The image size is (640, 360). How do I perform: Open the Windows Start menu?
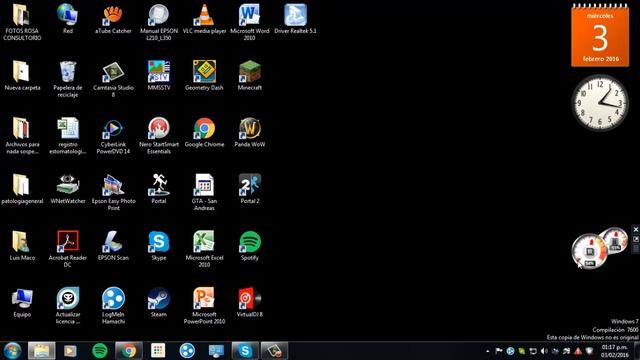(x=12, y=351)
